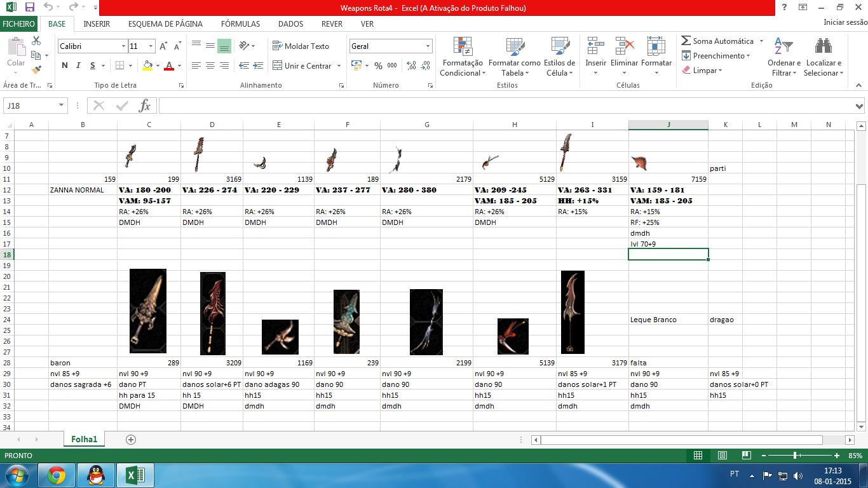The image size is (868, 488).
Task: Click the fill color bucket swatch
Action: coord(147,65)
